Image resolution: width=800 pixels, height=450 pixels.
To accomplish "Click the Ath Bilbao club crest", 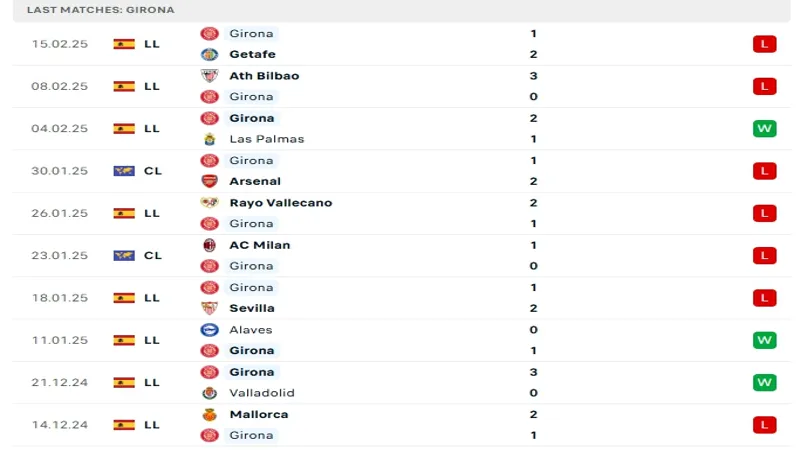I will (209, 76).
